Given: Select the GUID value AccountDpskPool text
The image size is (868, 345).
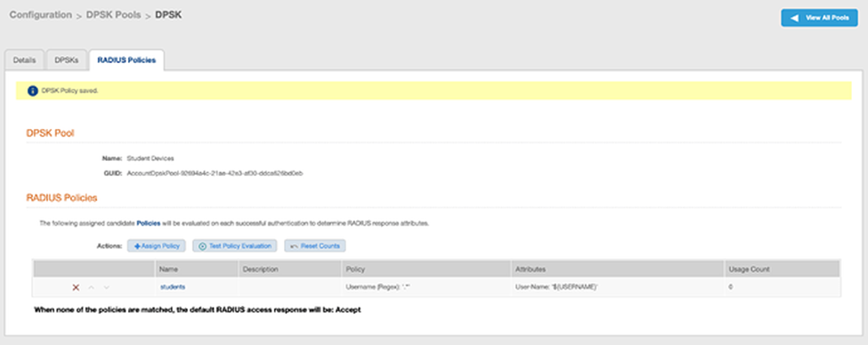Looking at the screenshot, I should tap(215, 173).
